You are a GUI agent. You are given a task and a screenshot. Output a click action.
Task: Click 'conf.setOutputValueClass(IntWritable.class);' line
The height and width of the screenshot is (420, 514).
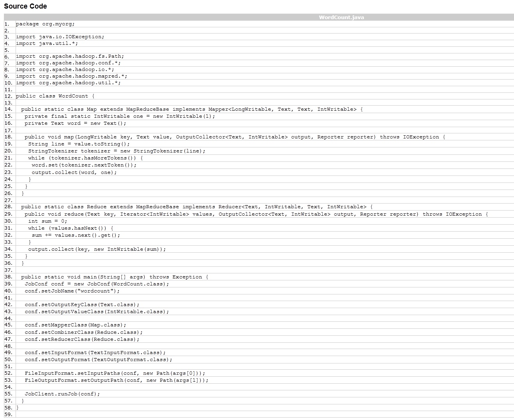point(97,312)
